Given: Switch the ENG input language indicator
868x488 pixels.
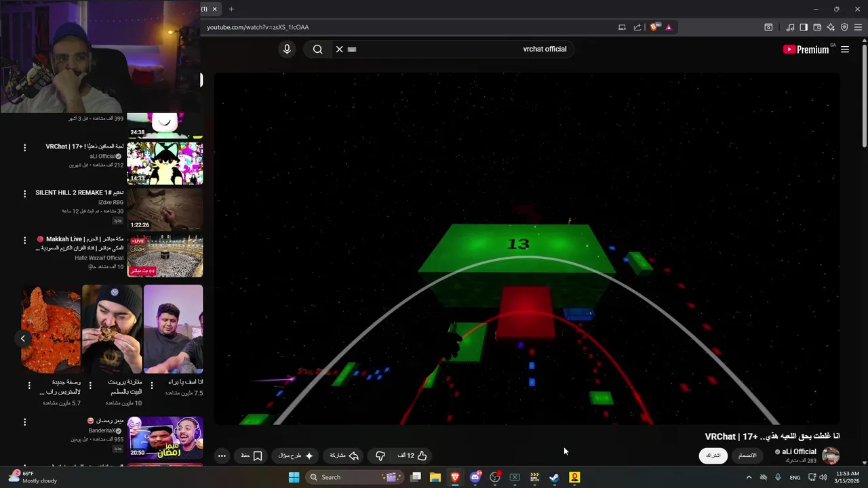Looking at the screenshot, I should tap(795, 477).
